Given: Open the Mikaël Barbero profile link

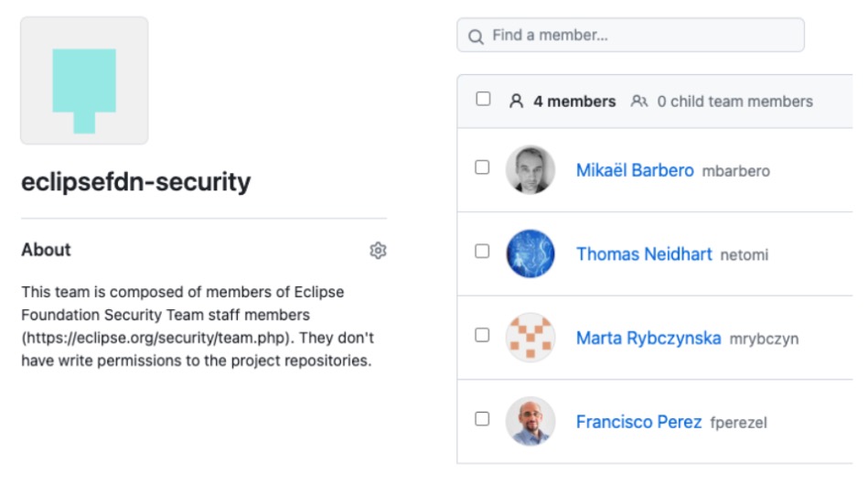Looking at the screenshot, I should point(635,170).
